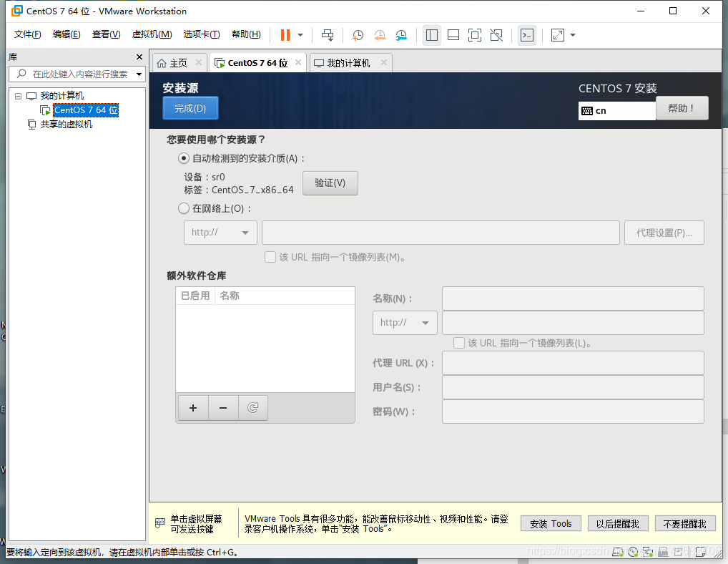Select 共享的虚拟机 tree item
Viewport: 728px width, 564px height.
click(x=67, y=125)
